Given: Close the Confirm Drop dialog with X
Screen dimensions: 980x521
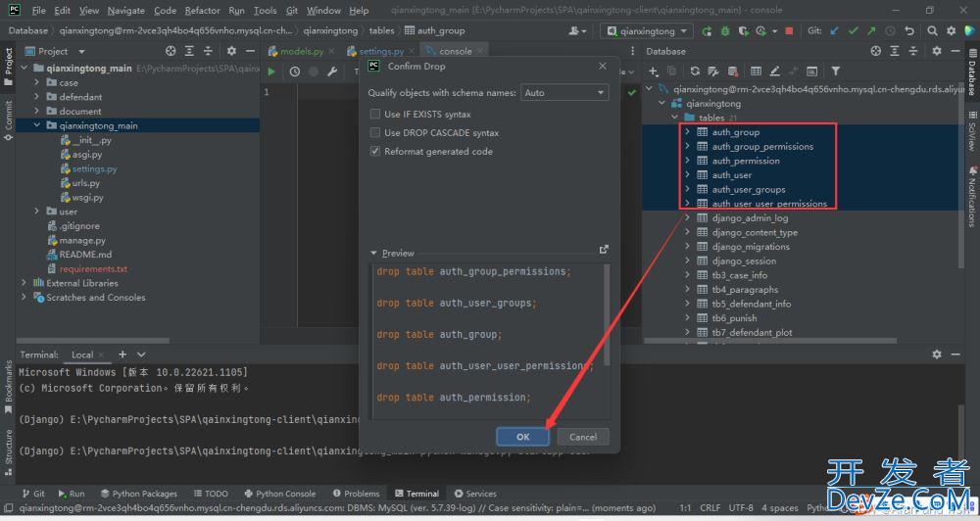Looking at the screenshot, I should pyautogui.click(x=603, y=67).
